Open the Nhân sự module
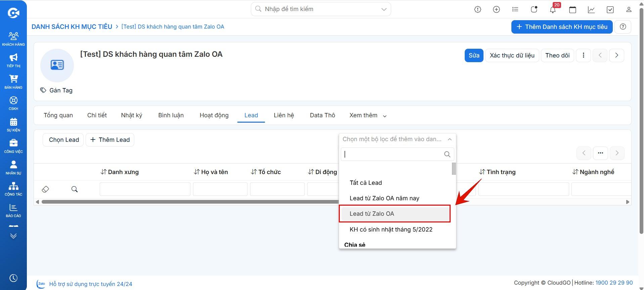The image size is (644, 290). (x=13, y=167)
